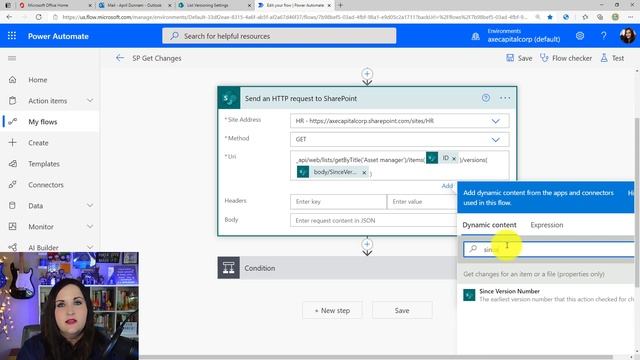
Task: Click the Save button below the flow
Action: click(x=402, y=311)
